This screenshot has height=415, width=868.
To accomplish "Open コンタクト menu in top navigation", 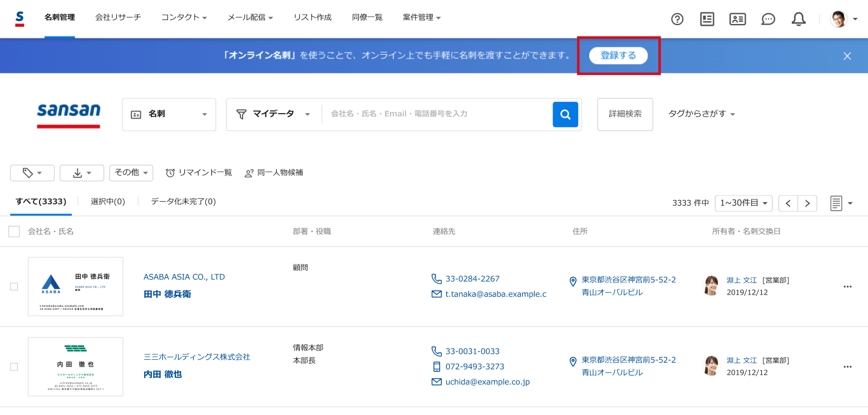I will [184, 18].
